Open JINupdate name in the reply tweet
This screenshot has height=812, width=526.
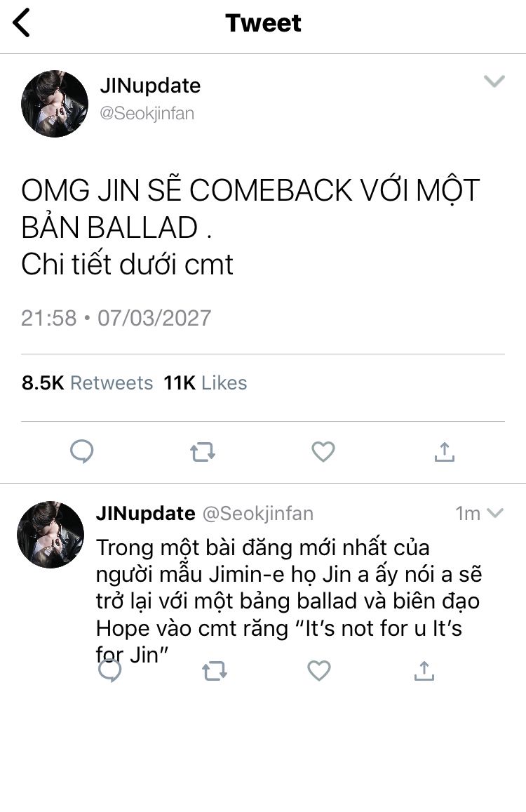(145, 513)
